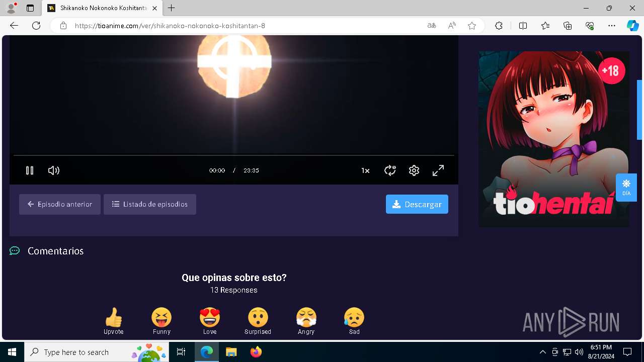Image resolution: width=644 pixels, height=362 pixels.
Task: Open tab actions menu icon
Action: (x=30, y=8)
